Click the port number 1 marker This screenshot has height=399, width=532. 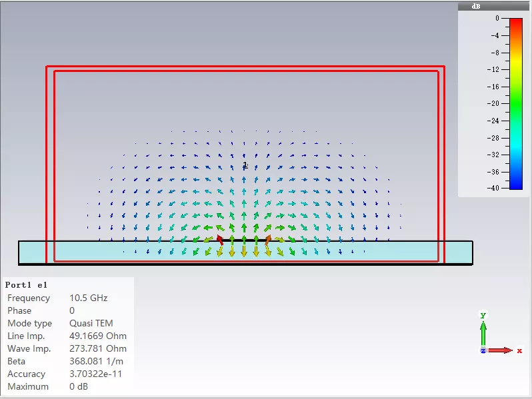pyautogui.click(x=245, y=165)
